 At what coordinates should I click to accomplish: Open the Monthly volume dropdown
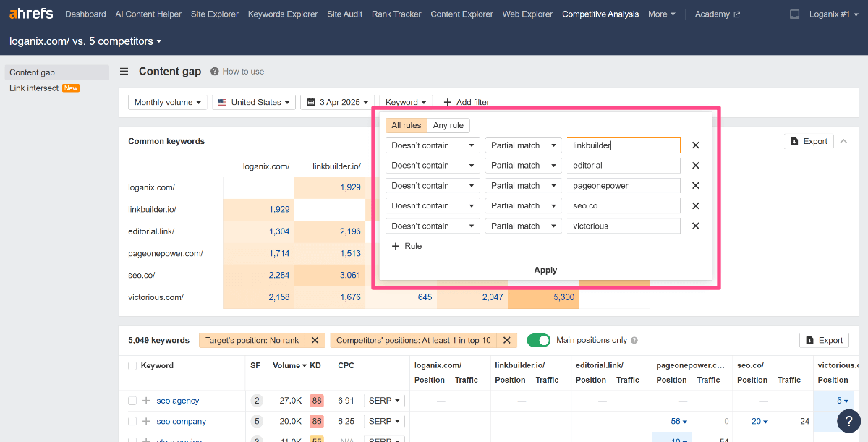168,102
